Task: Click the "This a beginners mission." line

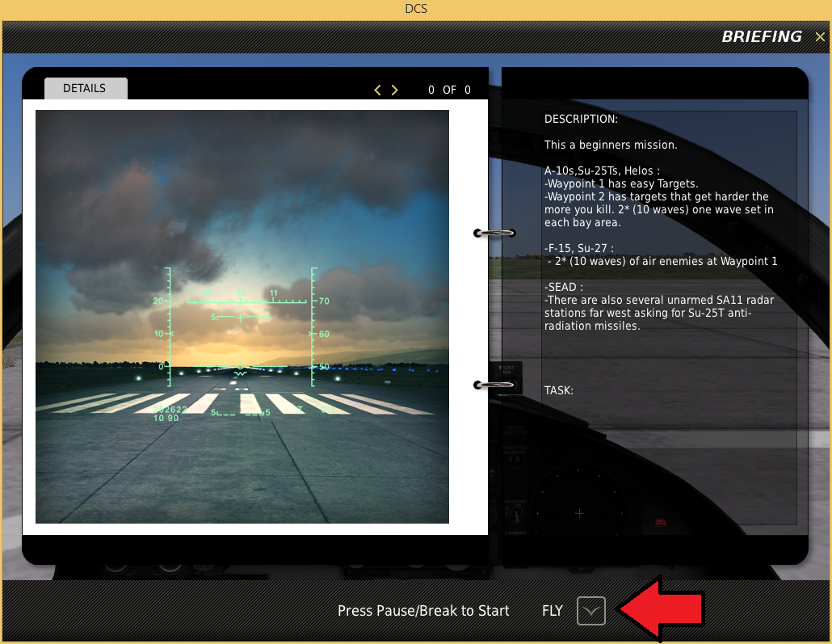Action: click(x=610, y=145)
